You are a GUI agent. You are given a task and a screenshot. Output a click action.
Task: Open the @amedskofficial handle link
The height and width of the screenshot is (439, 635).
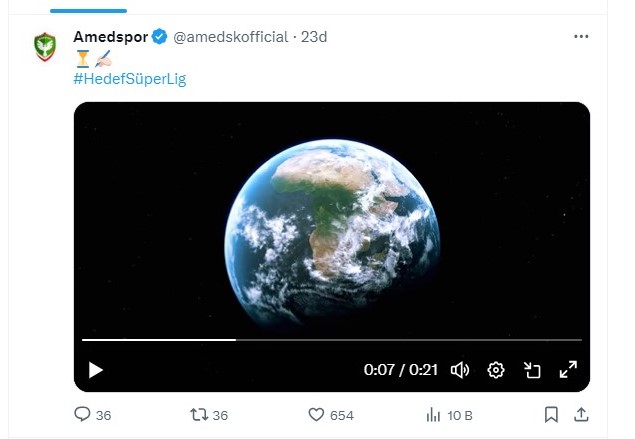(x=229, y=37)
